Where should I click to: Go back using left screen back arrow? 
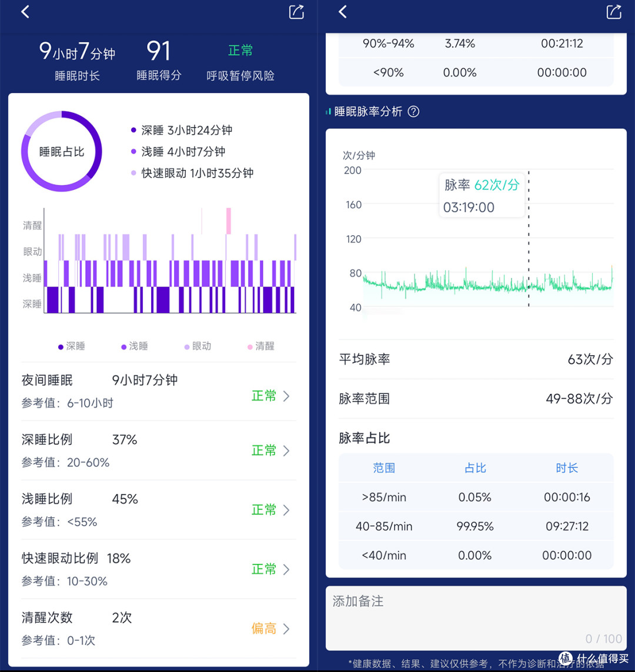25,12
